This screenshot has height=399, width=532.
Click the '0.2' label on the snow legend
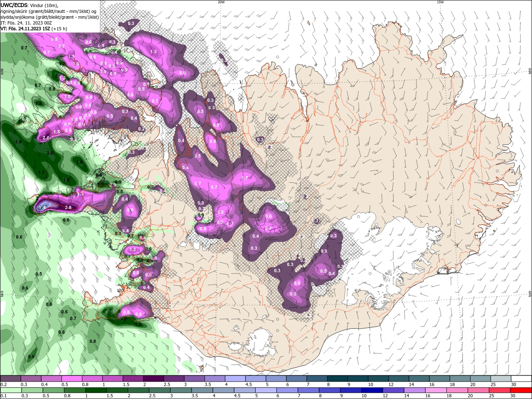point(3,385)
